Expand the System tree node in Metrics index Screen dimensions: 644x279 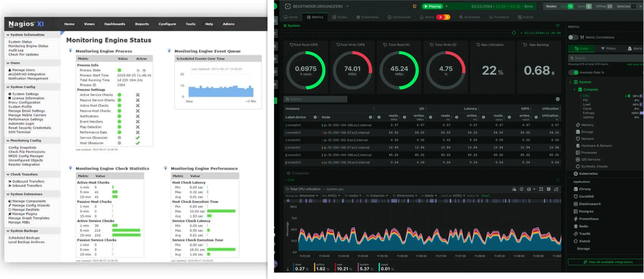pyautogui.click(x=570, y=82)
